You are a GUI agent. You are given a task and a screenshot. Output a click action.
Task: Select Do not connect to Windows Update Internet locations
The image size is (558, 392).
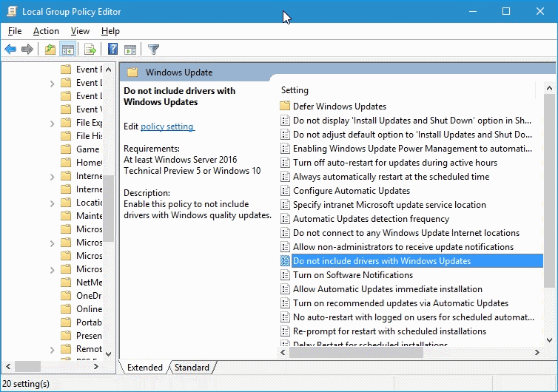tap(406, 233)
